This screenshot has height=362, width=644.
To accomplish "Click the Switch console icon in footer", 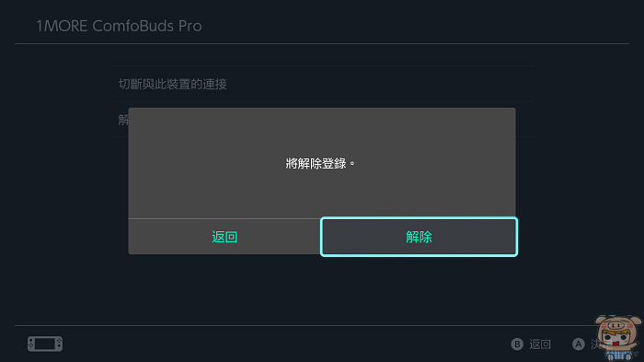I will (x=45, y=344).
